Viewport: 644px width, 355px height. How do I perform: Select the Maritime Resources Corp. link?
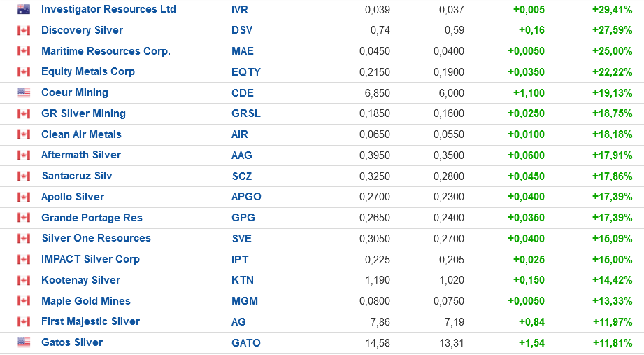[x=106, y=51]
